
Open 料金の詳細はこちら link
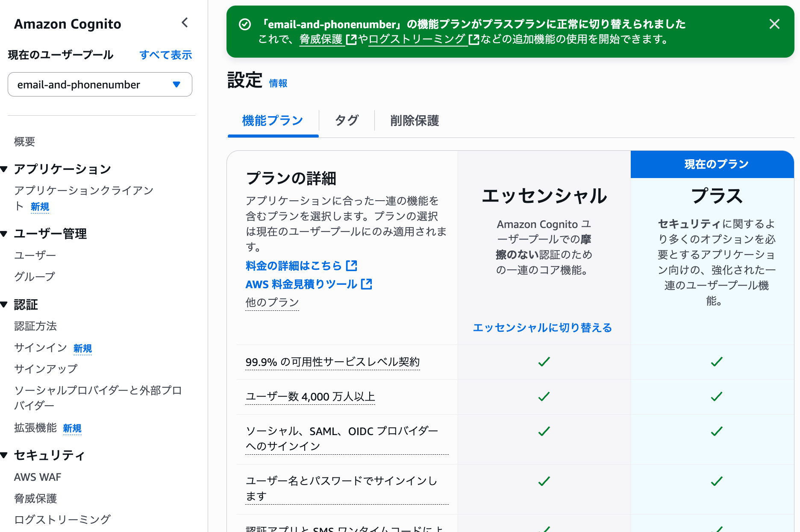coord(301,266)
